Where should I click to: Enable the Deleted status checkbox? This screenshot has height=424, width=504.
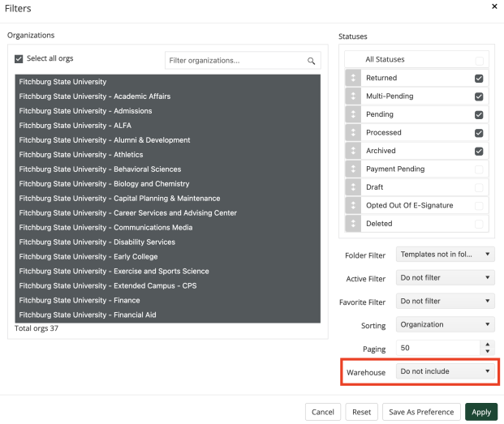[479, 224]
